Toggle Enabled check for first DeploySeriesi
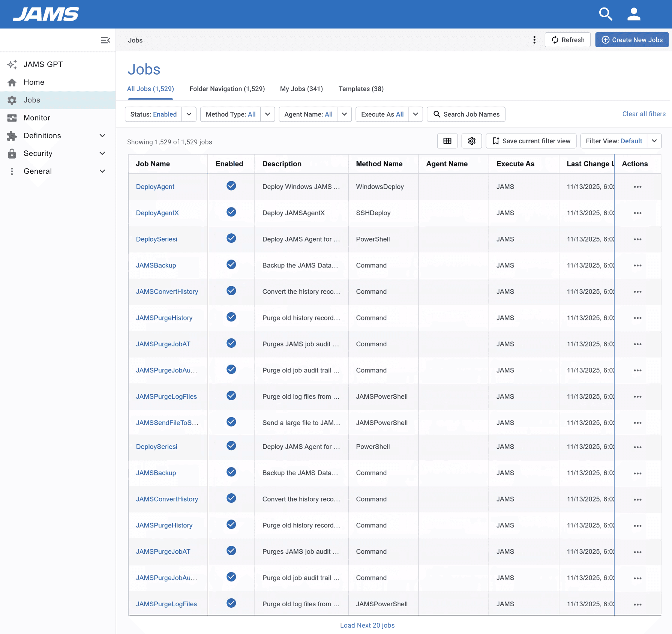This screenshot has height=634, width=672. [x=231, y=238]
